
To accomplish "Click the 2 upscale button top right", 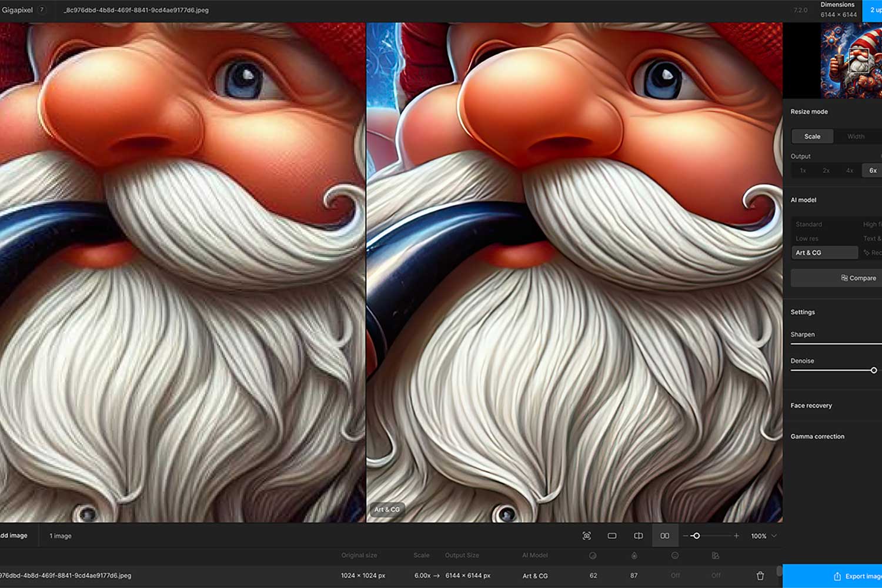I will pos(873,11).
